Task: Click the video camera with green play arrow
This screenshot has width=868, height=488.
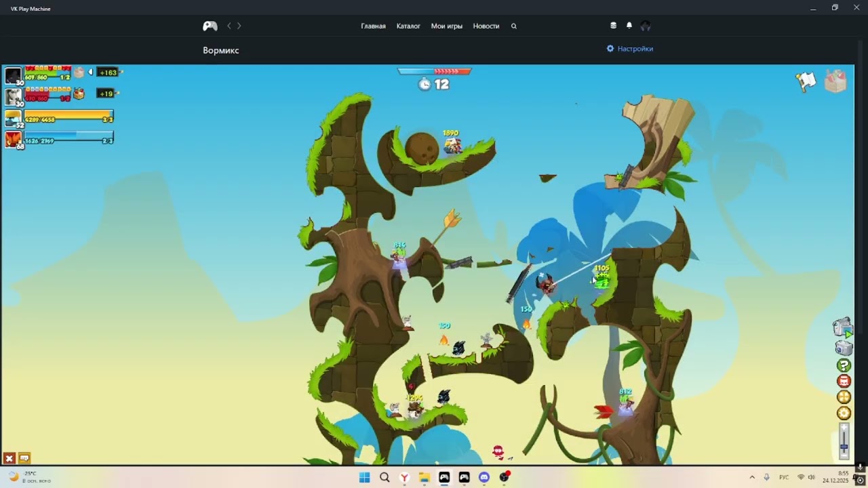Action: (x=843, y=328)
